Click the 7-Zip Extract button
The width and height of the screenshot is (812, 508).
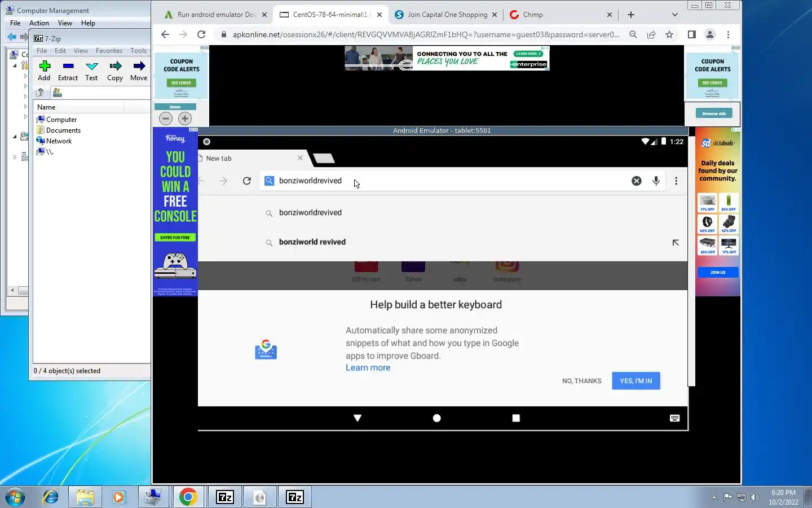pyautogui.click(x=68, y=71)
